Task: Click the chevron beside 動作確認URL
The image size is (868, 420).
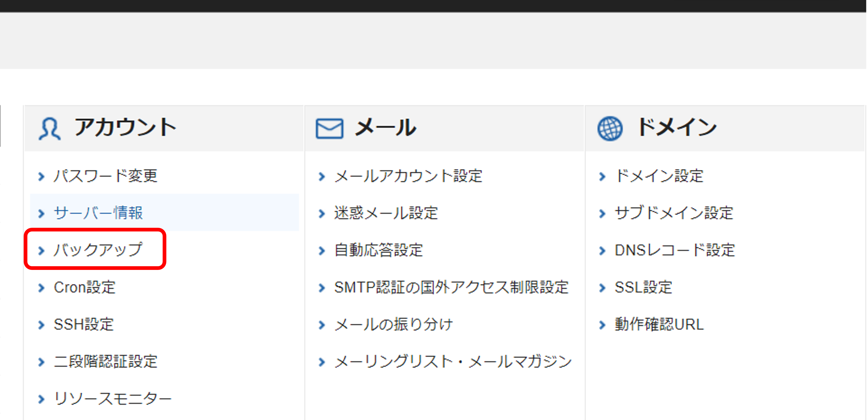Action: point(602,325)
